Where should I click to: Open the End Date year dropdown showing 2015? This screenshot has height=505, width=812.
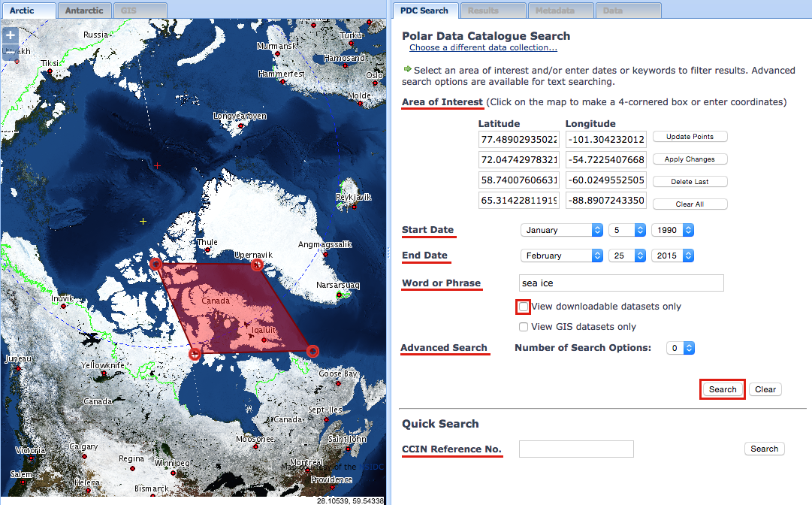click(x=672, y=255)
